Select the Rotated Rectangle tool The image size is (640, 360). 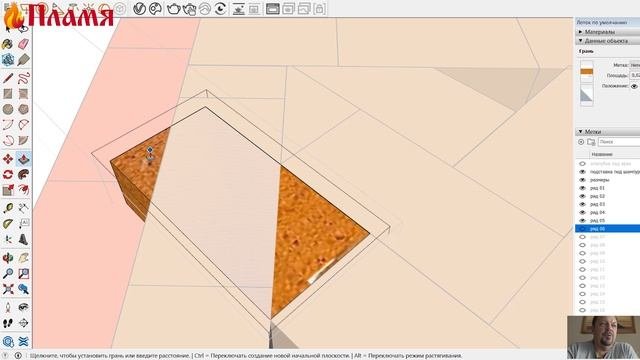[23, 93]
